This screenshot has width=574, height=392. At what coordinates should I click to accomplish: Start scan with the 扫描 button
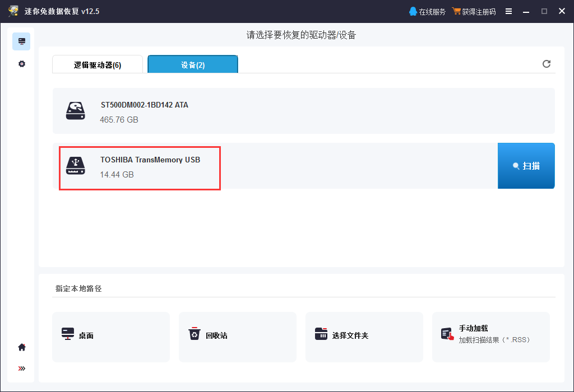[526, 166]
